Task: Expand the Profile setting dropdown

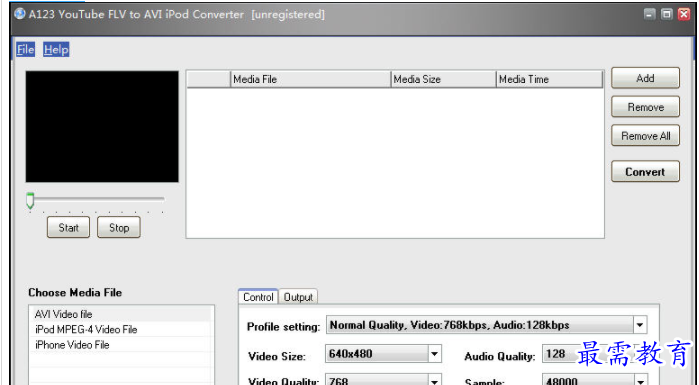Action: 640,325
